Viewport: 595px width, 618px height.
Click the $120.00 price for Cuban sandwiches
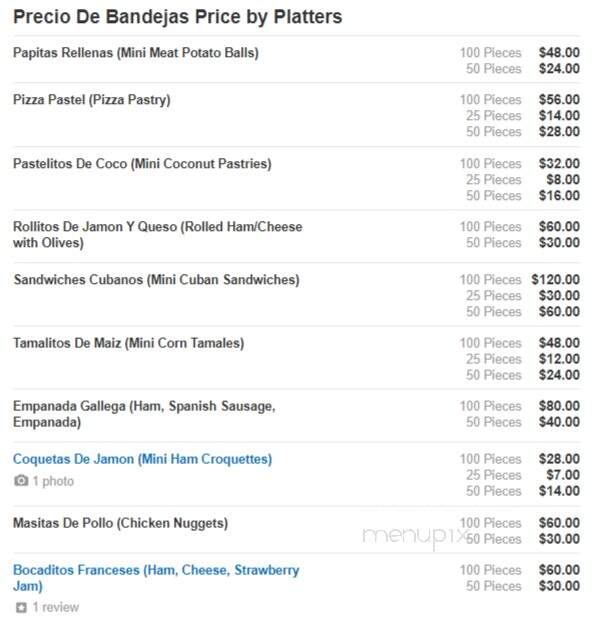(555, 279)
